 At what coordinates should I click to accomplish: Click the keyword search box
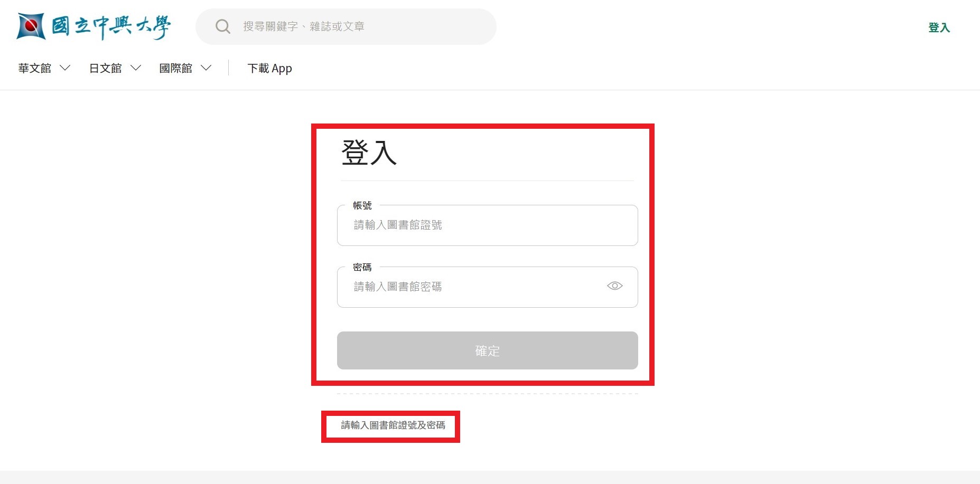(x=346, y=26)
